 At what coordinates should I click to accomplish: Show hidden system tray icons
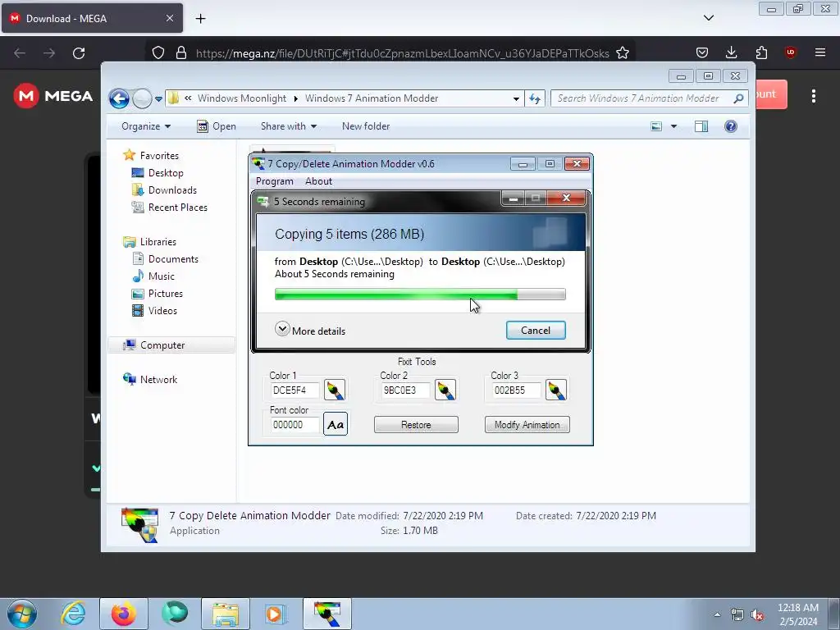717,614
